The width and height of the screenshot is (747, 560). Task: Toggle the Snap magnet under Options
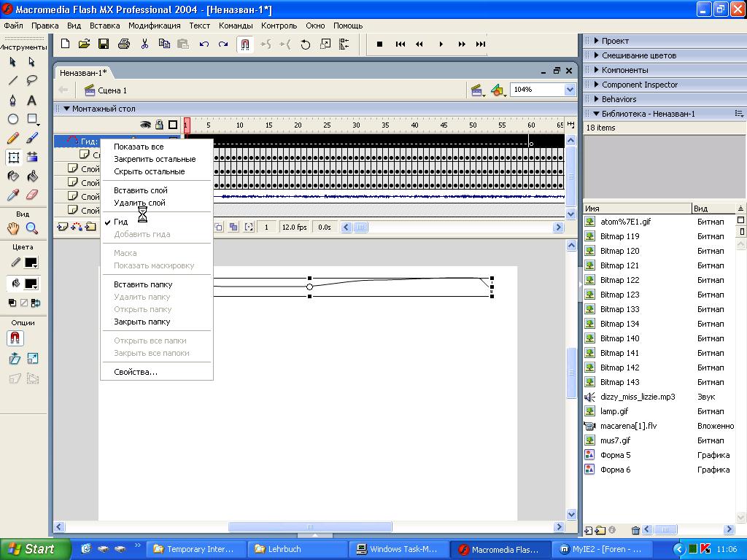point(15,338)
